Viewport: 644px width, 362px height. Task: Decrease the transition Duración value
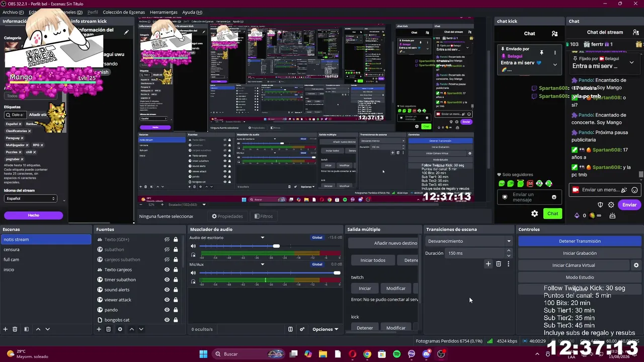pos(509,255)
